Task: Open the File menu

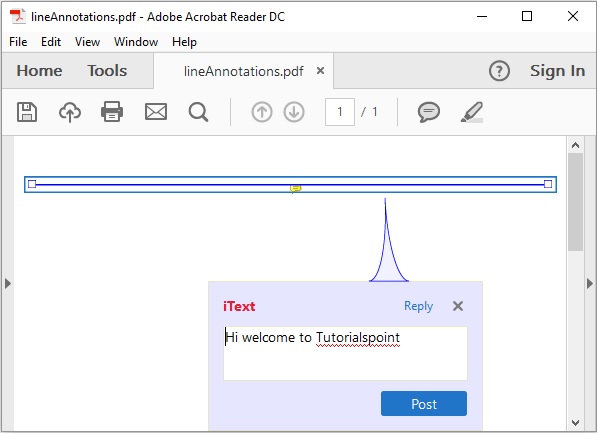Action: [18, 42]
